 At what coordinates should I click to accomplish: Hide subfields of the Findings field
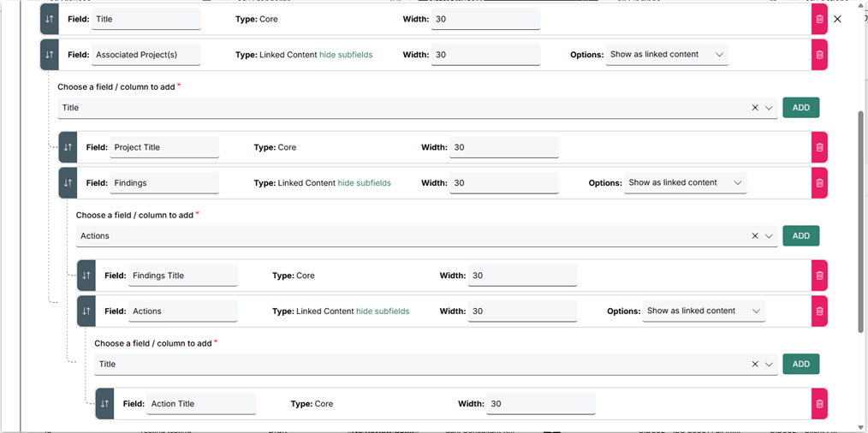point(364,183)
